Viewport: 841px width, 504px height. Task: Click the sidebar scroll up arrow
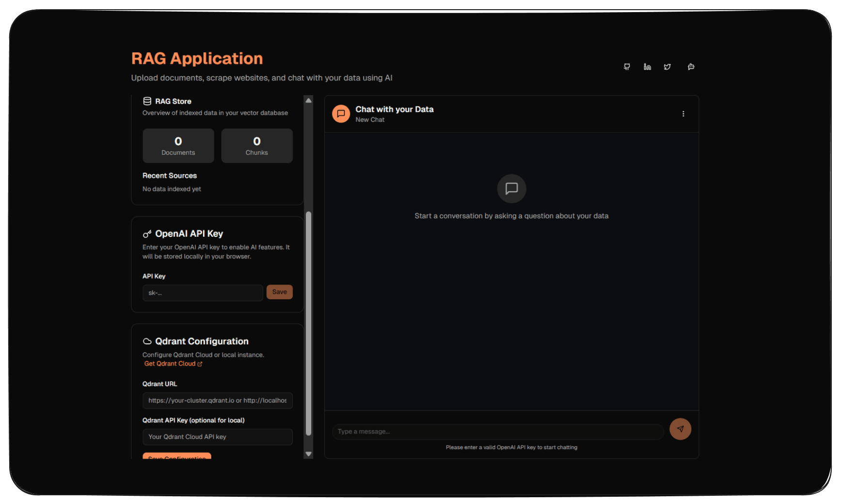[x=308, y=101]
